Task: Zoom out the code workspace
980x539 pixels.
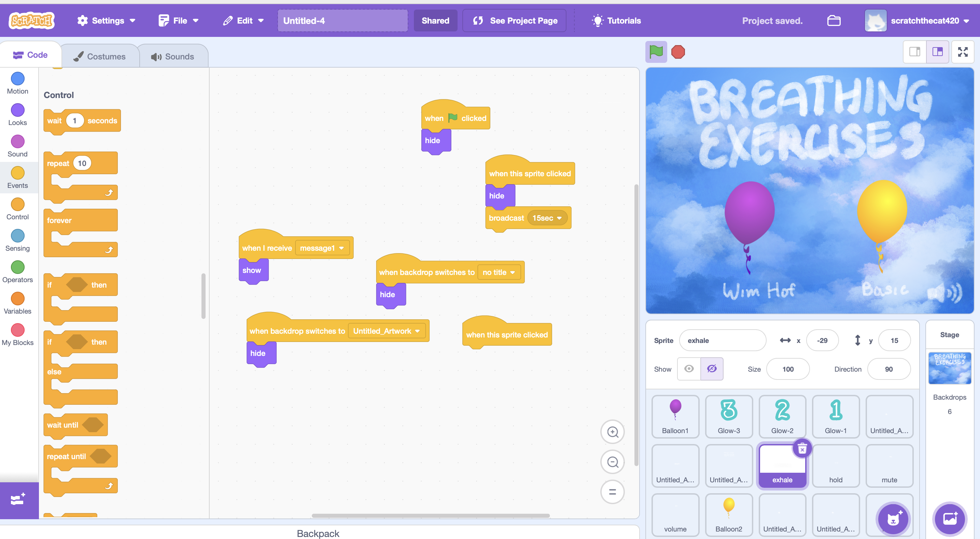Action: [612, 462]
